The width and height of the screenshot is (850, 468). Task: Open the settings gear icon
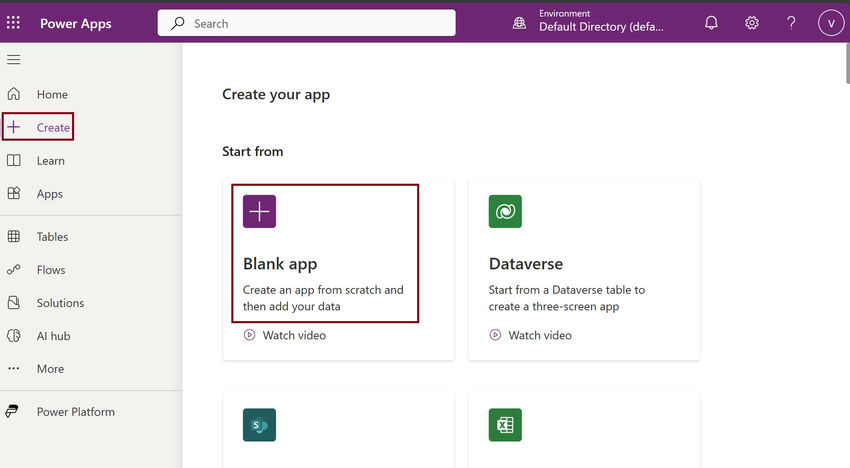(x=751, y=23)
